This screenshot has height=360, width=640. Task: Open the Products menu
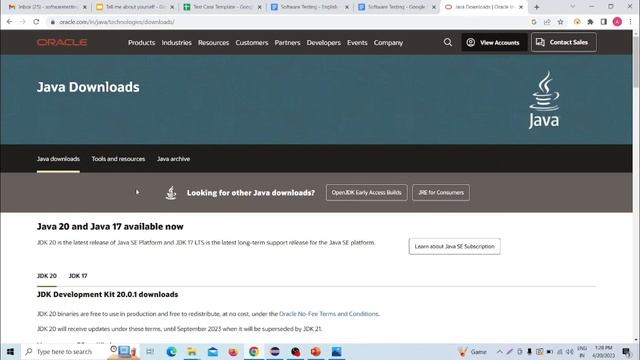point(141,42)
